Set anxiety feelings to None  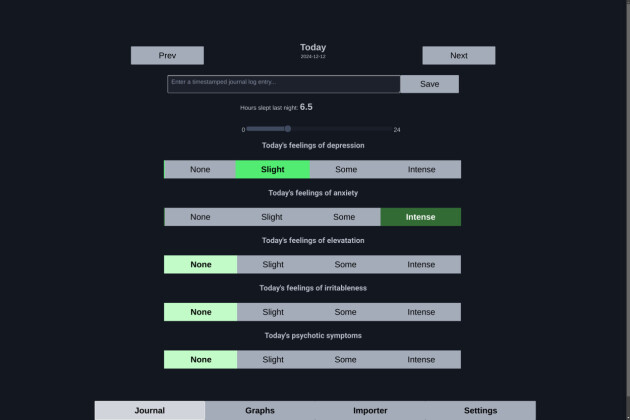tap(200, 217)
